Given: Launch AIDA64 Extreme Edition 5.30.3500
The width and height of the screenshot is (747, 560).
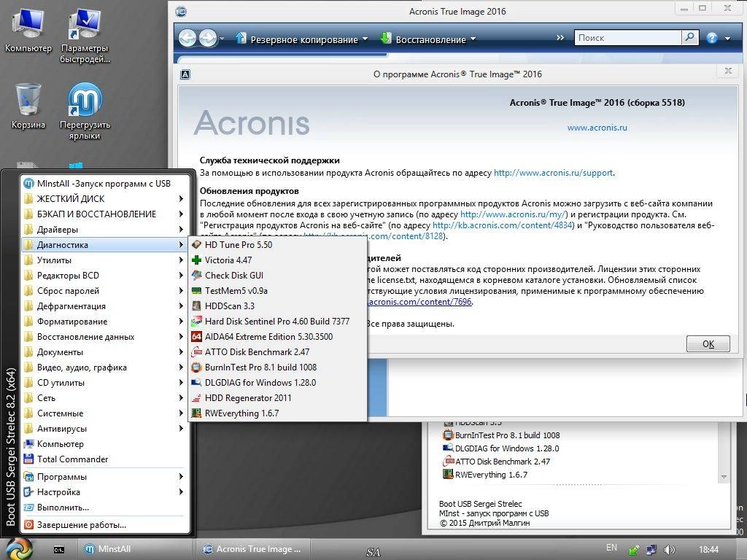Looking at the screenshot, I should pos(278,337).
